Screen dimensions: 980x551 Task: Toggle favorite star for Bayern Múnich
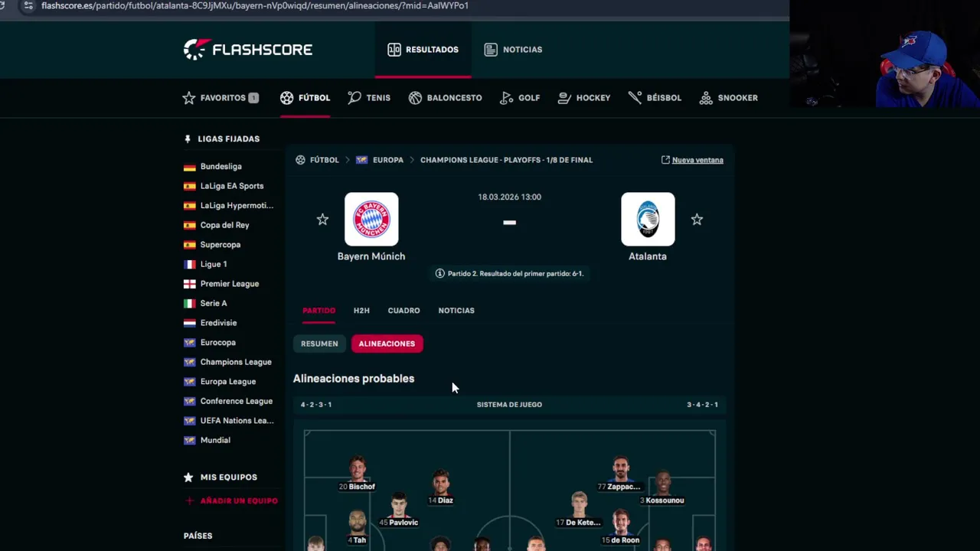click(322, 220)
